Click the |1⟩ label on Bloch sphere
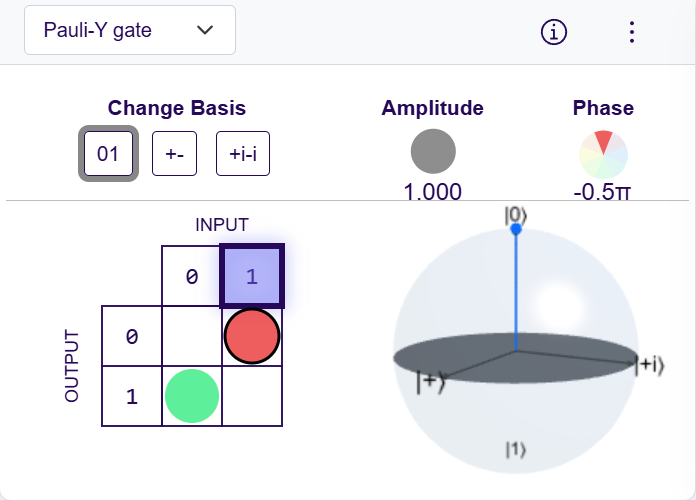696x500 pixels. tap(515, 450)
